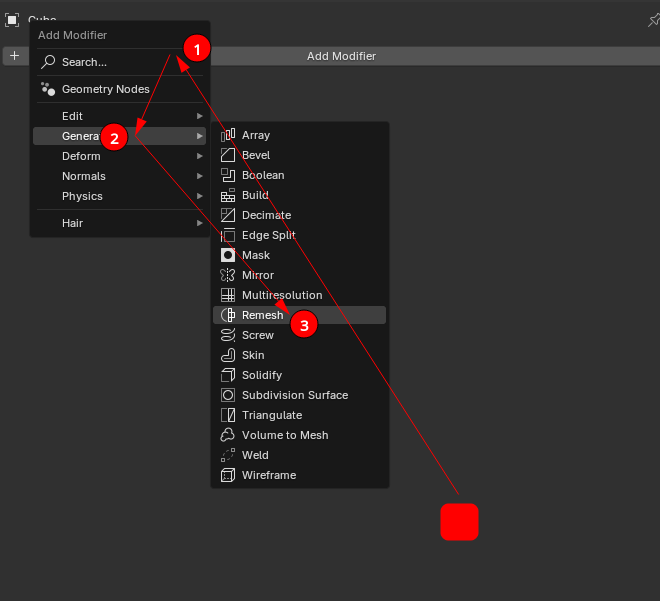
Task: Click the Weld modifier icon
Action: 228,455
